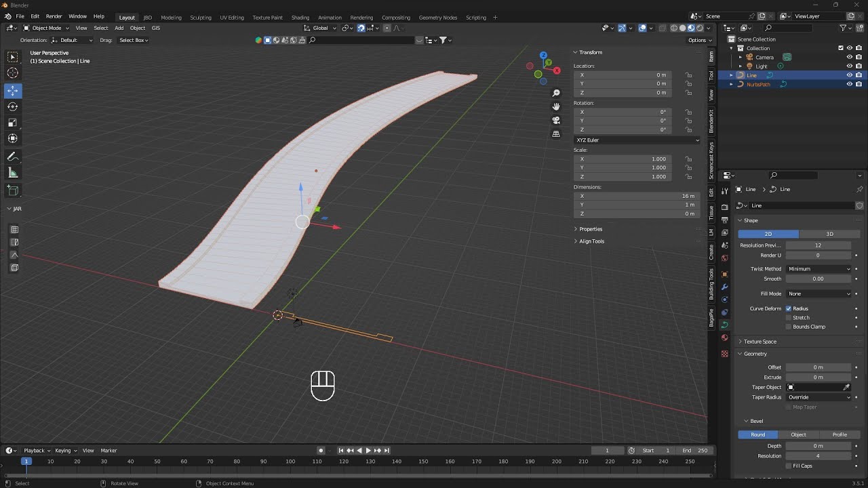Pick the Annotate pencil tool
The image size is (868, 488).
pyautogui.click(x=13, y=157)
